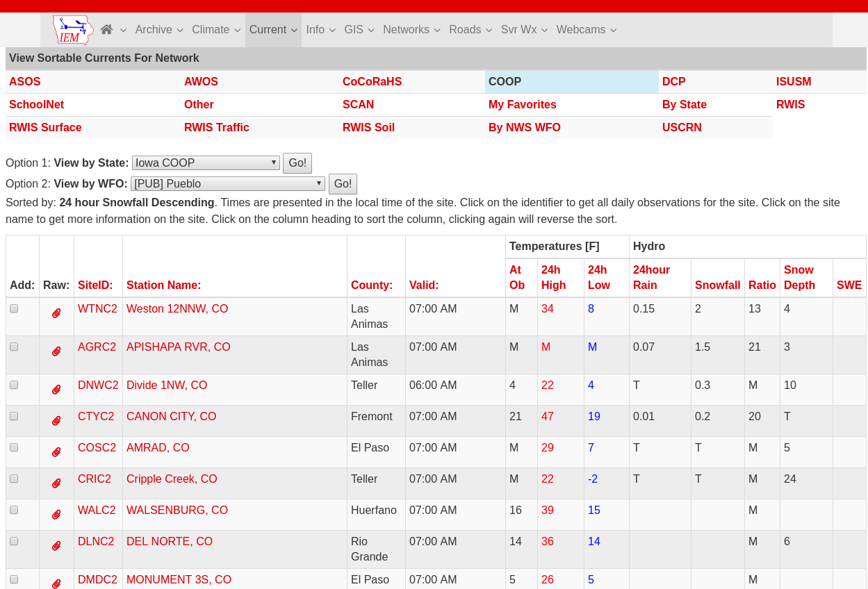Open raw data paperclip for WALC2
868x589 pixels.
tap(56, 515)
